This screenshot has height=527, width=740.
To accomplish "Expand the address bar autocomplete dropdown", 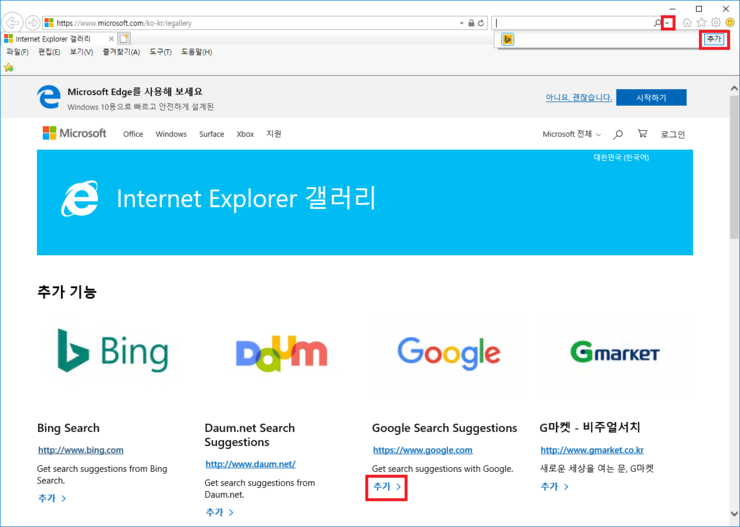I will 460,23.
